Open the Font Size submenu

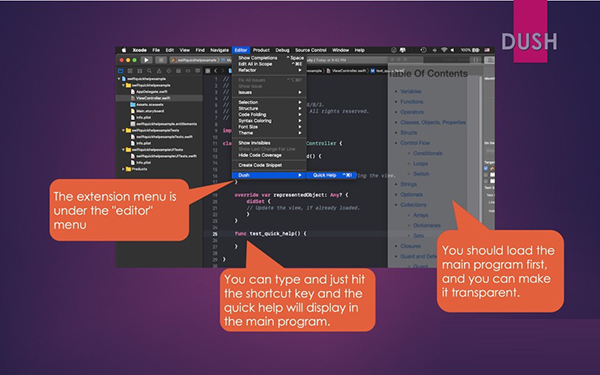[x=269, y=127]
